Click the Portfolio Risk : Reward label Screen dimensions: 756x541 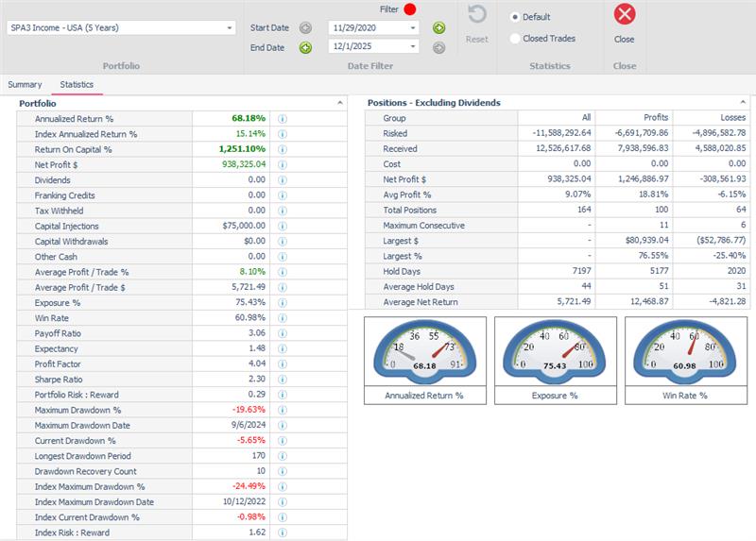click(x=77, y=395)
